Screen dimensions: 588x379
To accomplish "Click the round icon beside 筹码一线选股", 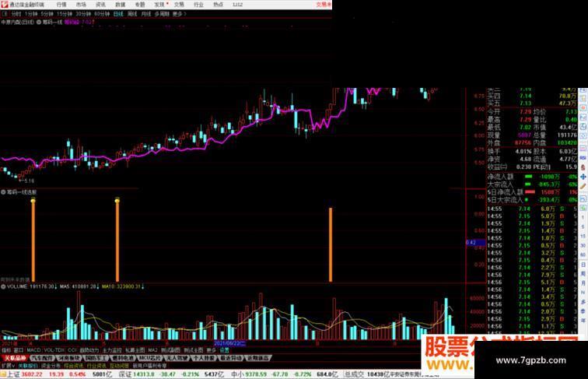I will [x=3, y=191].
